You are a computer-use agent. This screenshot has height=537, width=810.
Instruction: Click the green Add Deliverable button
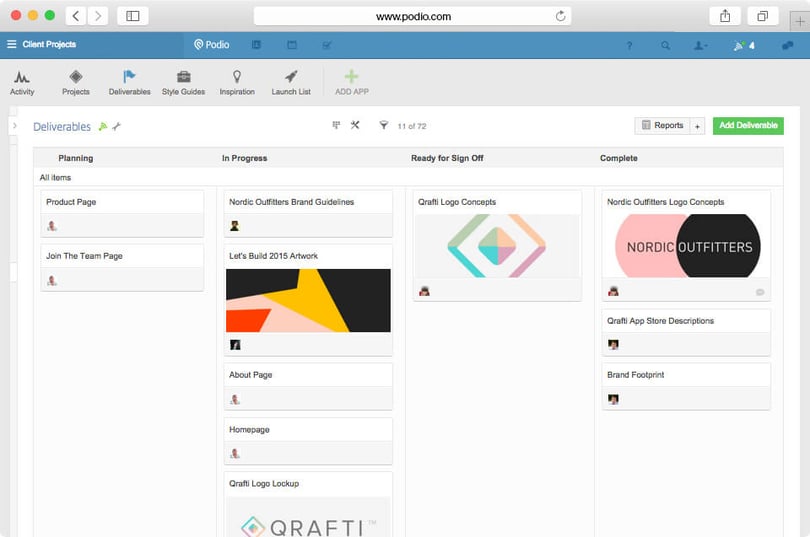coord(748,125)
